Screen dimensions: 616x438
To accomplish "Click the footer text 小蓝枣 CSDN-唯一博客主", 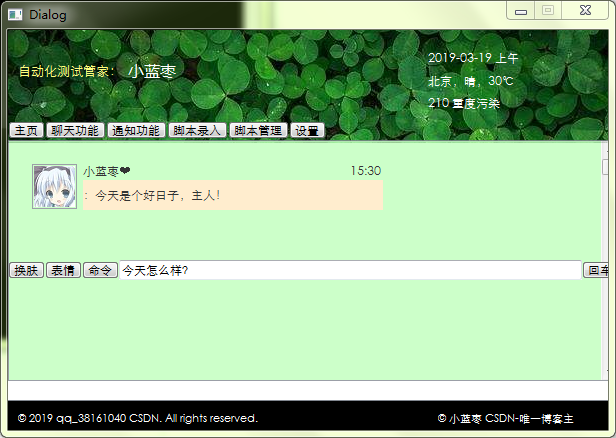I will click(x=506, y=419).
